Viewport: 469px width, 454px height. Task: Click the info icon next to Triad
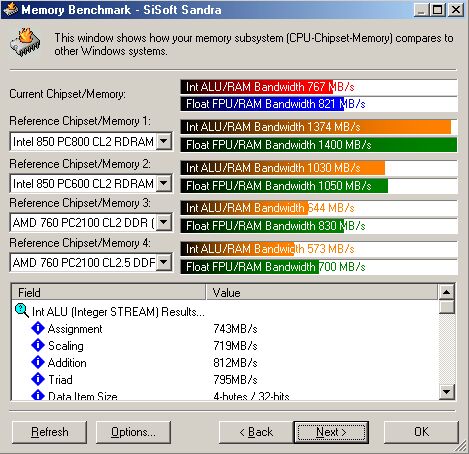(x=38, y=379)
